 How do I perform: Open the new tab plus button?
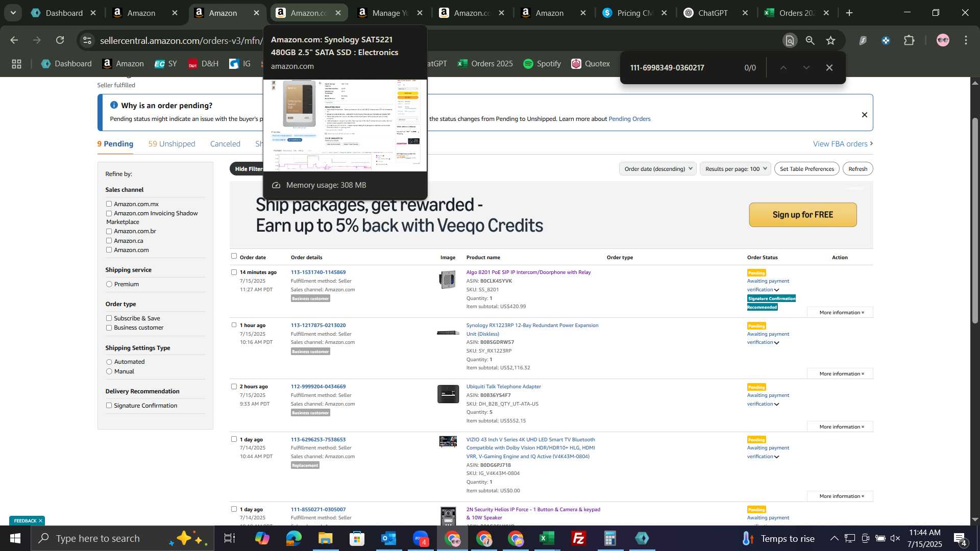pos(849,13)
